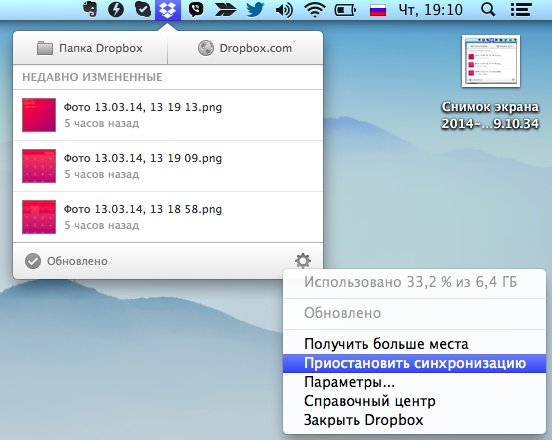552x440 pixels.
Task: Open the gear settings dropdown in Dropbox panel
Action: [303, 261]
